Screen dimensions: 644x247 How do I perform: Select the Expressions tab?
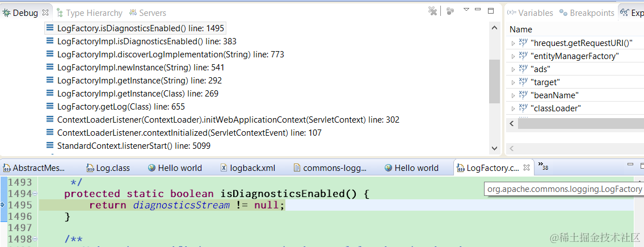point(633,13)
